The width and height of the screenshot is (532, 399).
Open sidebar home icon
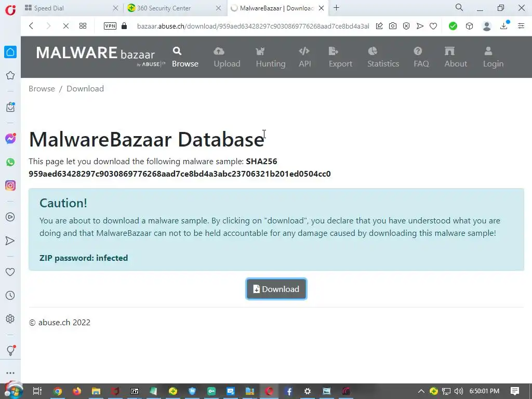click(x=10, y=52)
